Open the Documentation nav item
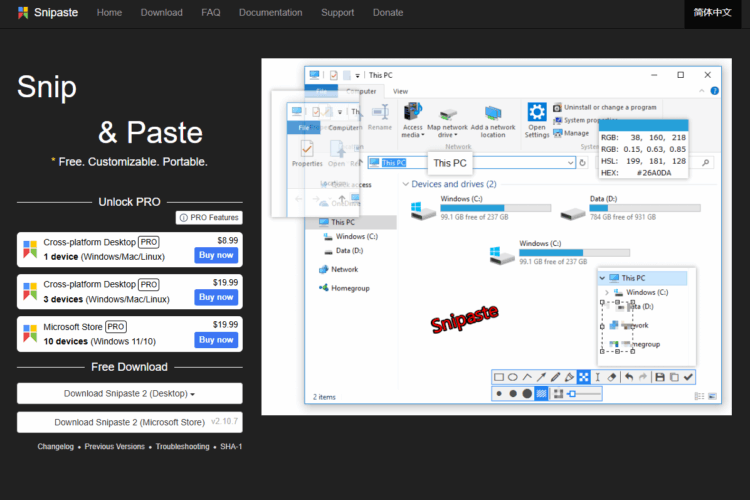This screenshot has height=500, width=750. [271, 12]
